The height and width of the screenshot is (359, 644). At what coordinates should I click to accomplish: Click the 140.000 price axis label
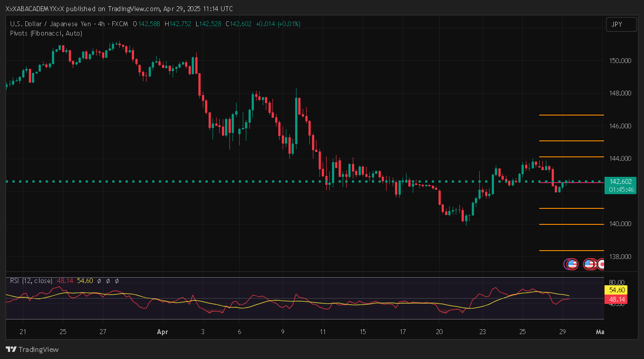(620, 224)
